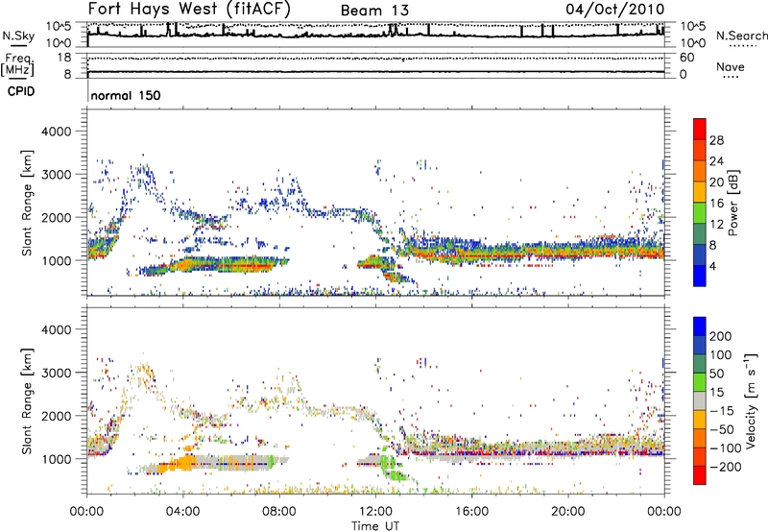This screenshot has height=532, width=768.
Task: Click the velocity panel 'Slant Range [km]' label
Action: coord(27,400)
